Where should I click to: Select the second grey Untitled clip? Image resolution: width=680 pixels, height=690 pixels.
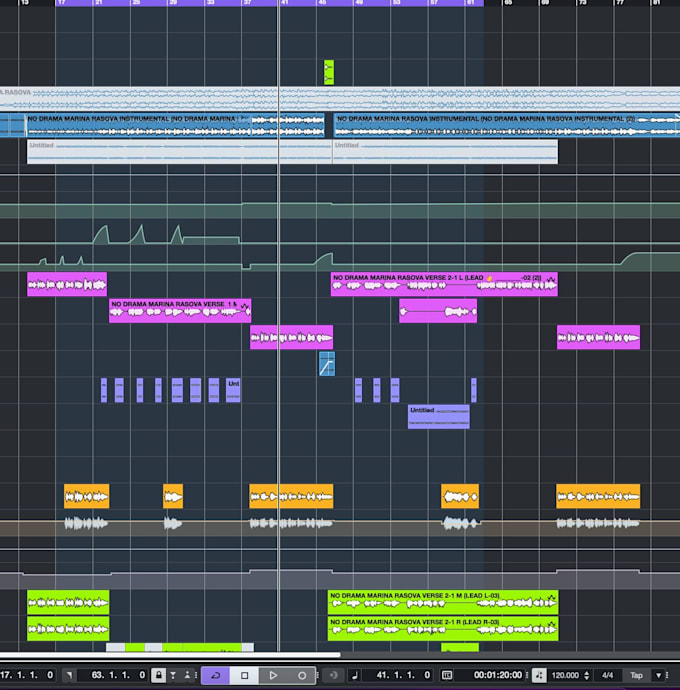[x=445, y=152]
